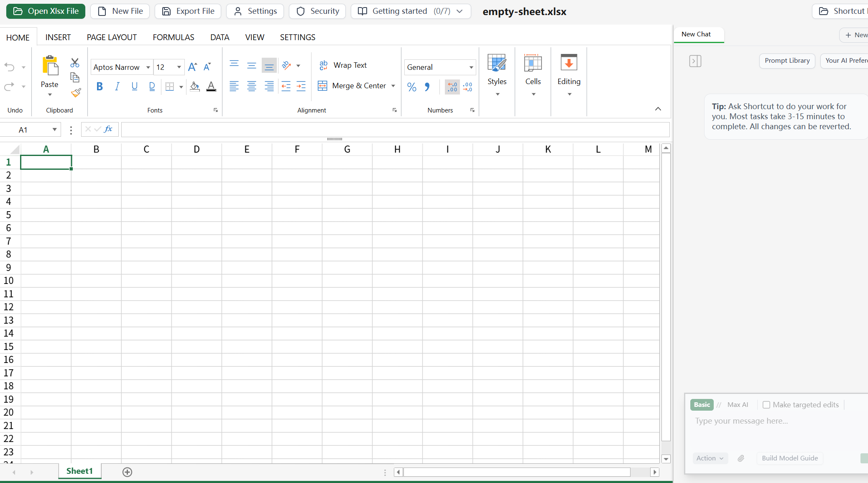
Task: Click the Open Xlsx File button
Action: pyautogui.click(x=46, y=11)
